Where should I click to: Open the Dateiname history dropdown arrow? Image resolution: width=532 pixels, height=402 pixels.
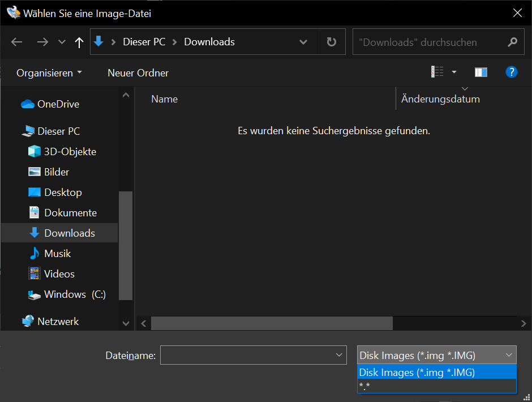(338, 355)
